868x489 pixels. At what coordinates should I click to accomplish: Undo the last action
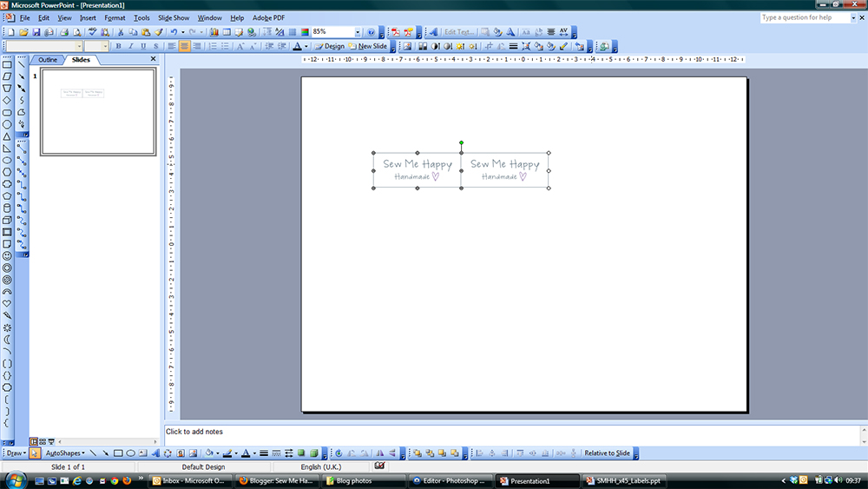pos(174,32)
